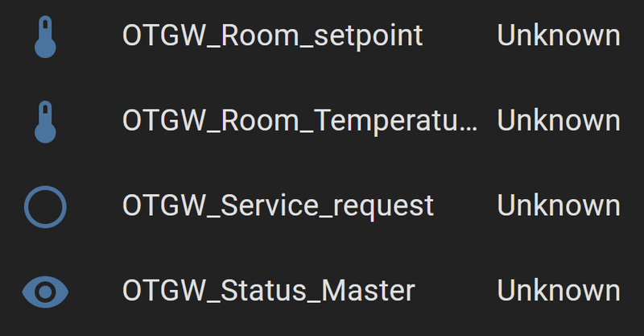Click the thermometer icon beside OTGW_Room_Temperature
Image resolution: width=644 pixels, height=336 pixels.
coord(45,121)
